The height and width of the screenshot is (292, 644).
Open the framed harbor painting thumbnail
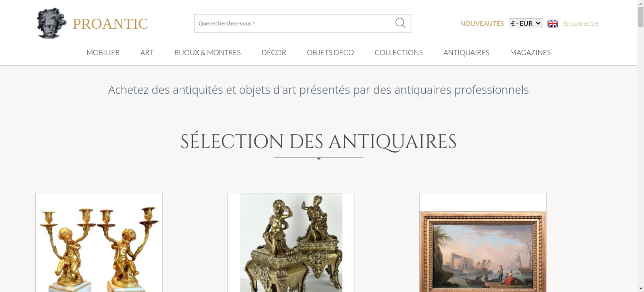[x=483, y=243]
